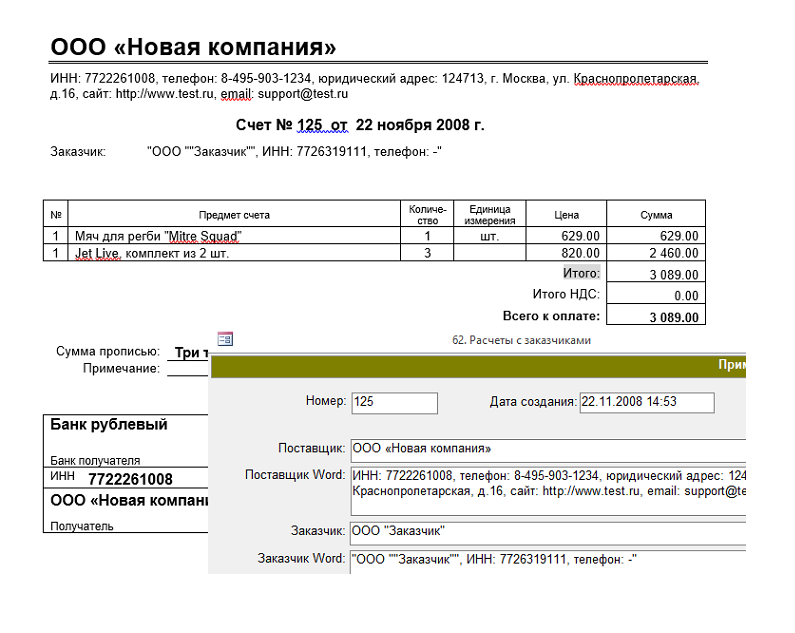Screen dimensions: 795x633
Task: Click the support@test.ru email in the document header
Action: (303, 94)
